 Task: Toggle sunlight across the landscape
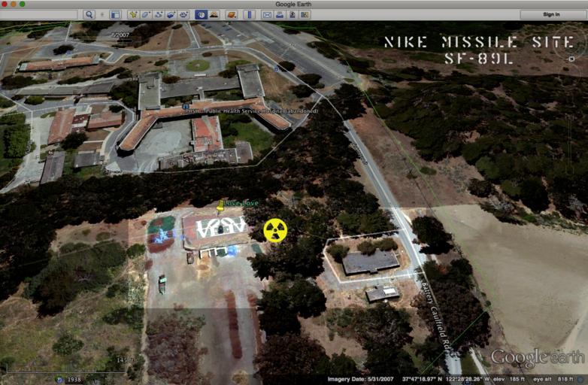214,14
